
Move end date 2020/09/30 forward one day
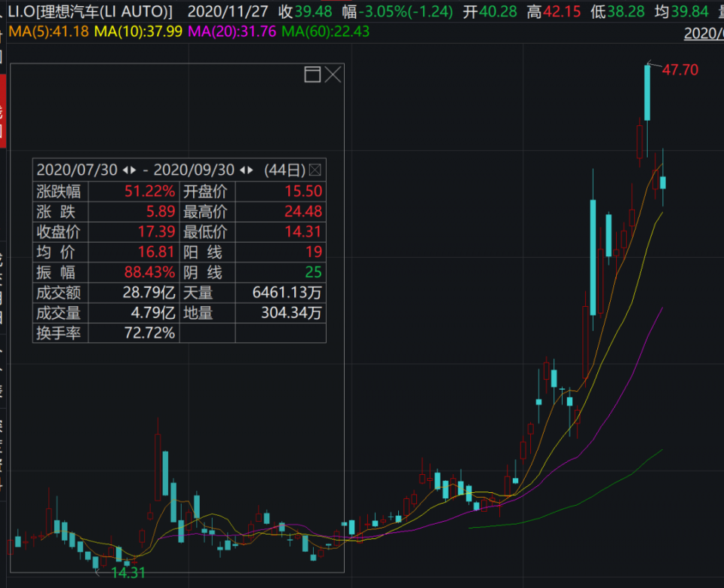250,170
